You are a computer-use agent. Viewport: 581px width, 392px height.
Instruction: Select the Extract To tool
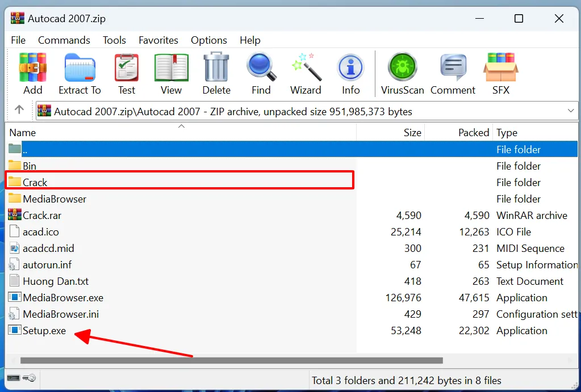(80, 73)
